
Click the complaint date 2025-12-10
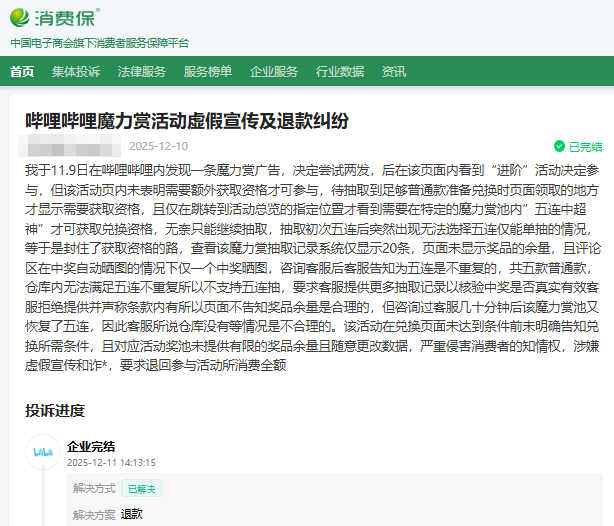pyautogui.click(x=158, y=146)
